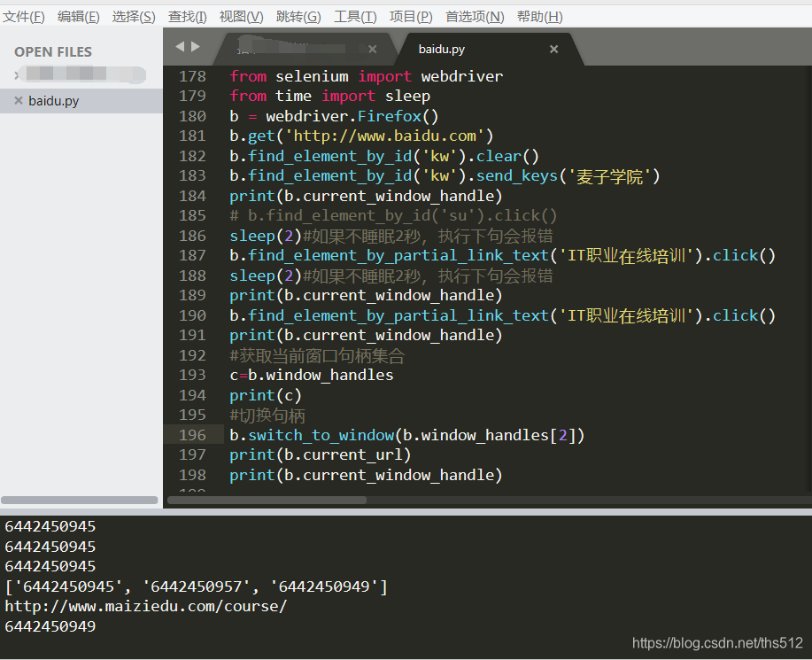Click the first 6442450945 output line
This screenshot has width=812, height=660.
[x=50, y=526]
